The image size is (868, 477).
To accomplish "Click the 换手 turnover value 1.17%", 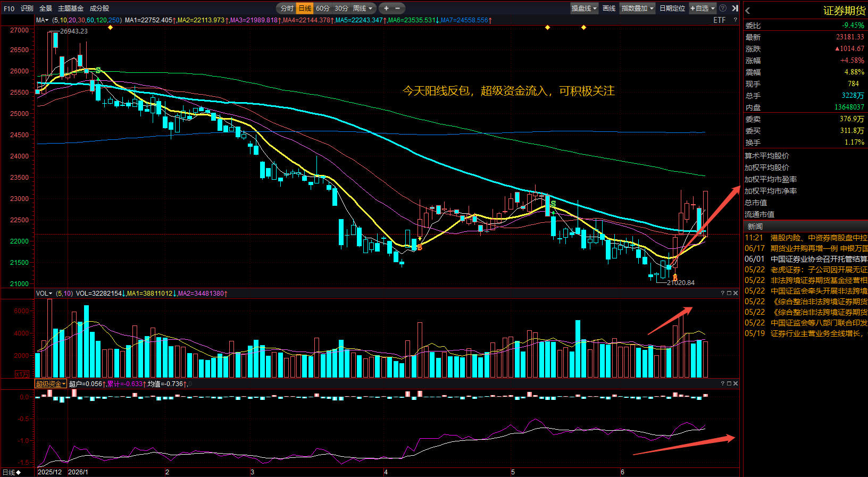I will click(x=854, y=143).
